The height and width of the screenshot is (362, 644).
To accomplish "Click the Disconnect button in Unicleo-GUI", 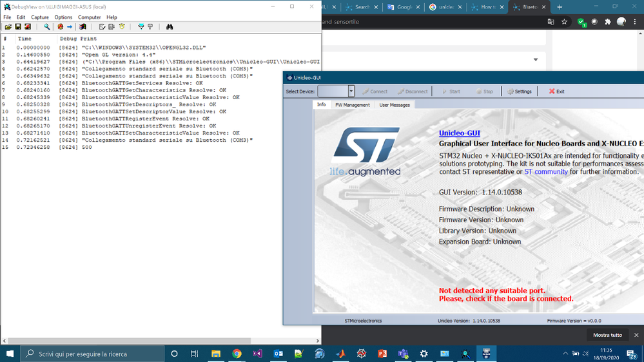I will pyautogui.click(x=413, y=91).
